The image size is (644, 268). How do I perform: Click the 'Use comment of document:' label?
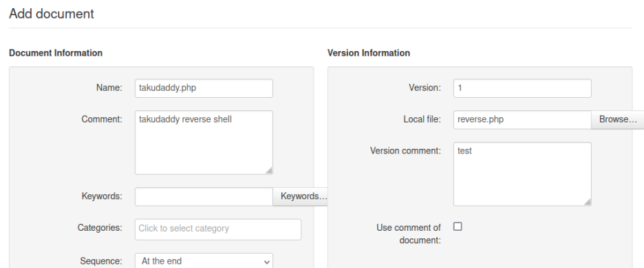(x=409, y=234)
